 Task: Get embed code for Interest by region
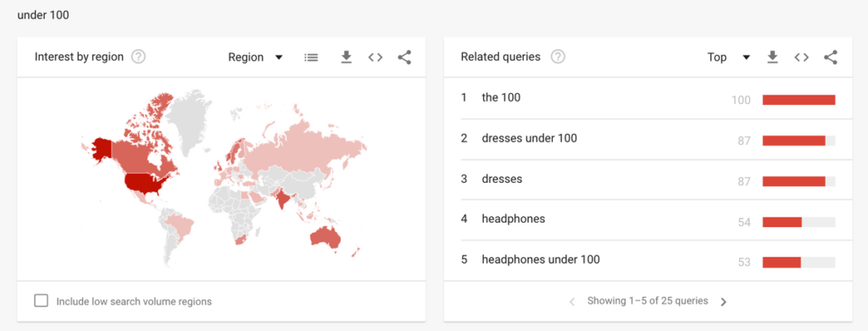pyautogui.click(x=376, y=58)
